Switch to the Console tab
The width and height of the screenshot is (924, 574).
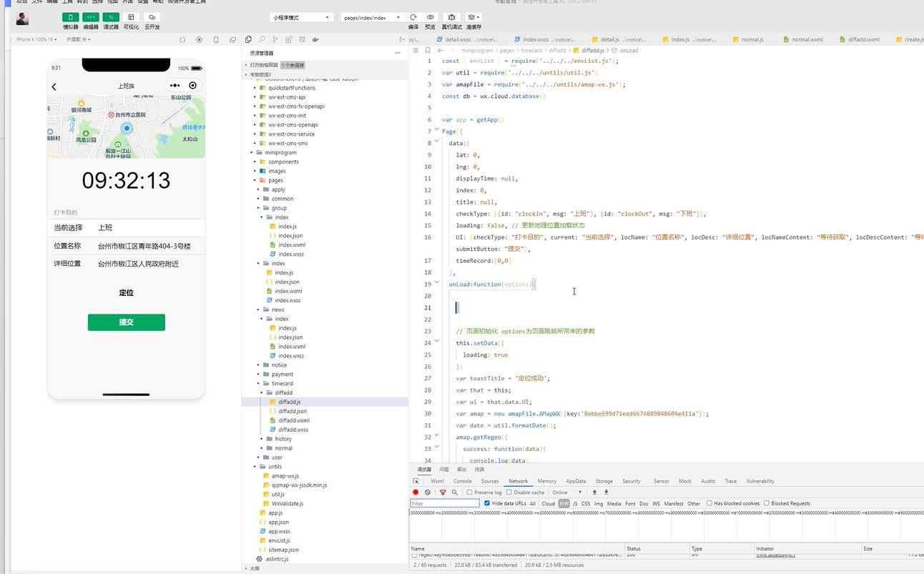[463, 481]
